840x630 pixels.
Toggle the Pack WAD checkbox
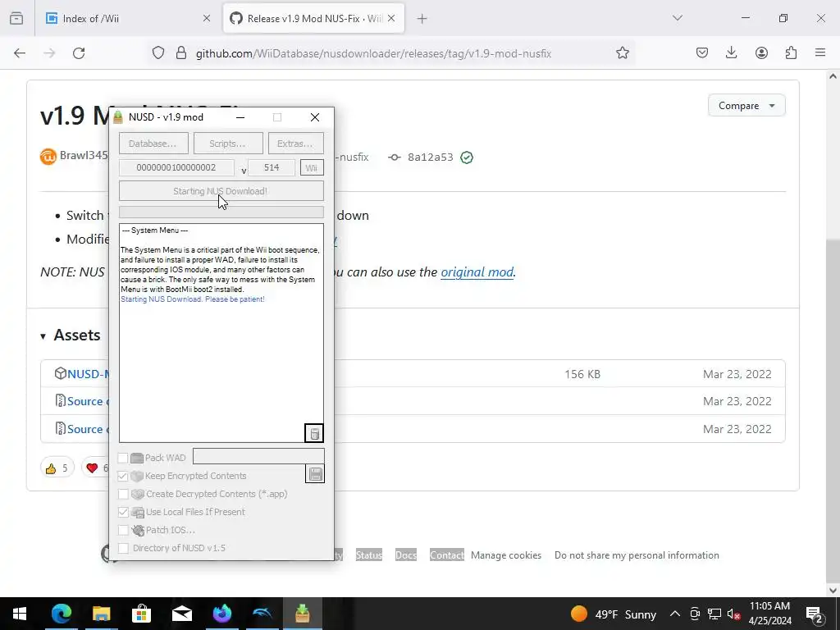click(123, 458)
